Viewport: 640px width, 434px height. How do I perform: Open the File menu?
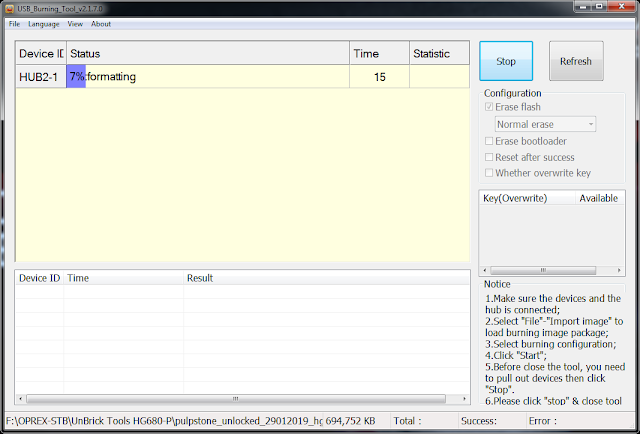pyautogui.click(x=14, y=23)
